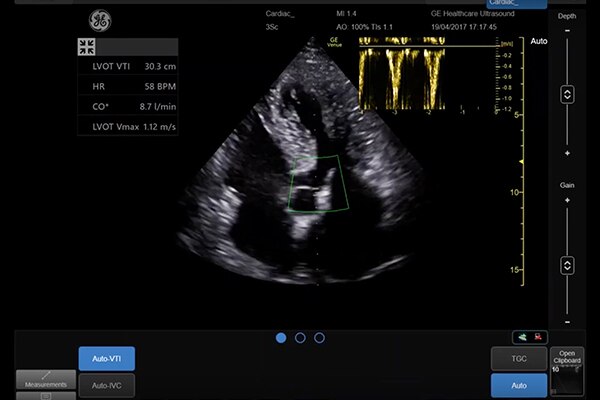Viewport: 600px width, 400px height.
Task: Collapse the measurement results panel icon
Action: click(x=87, y=47)
